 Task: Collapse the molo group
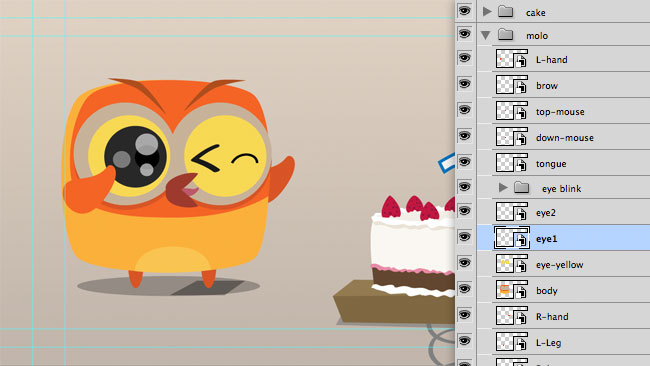(x=486, y=35)
